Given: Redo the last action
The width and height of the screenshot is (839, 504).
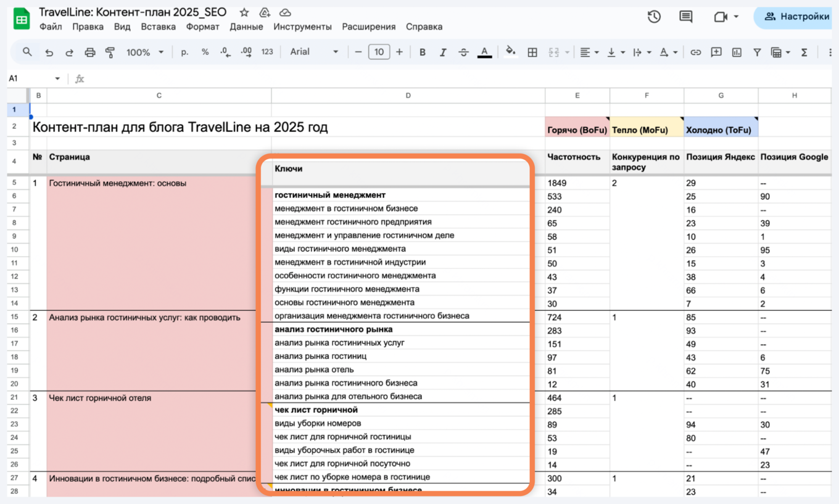Looking at the screenshot, I should [x=69, y=52].
